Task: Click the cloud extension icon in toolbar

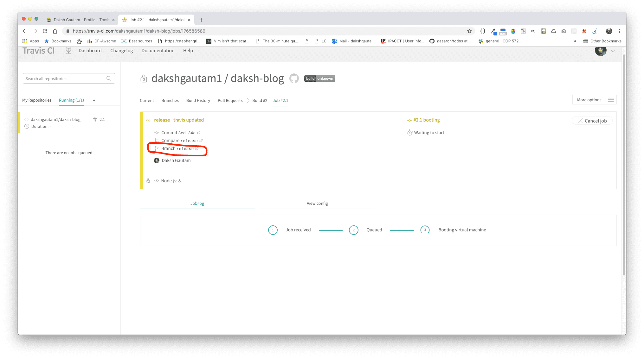Action: click(554, 31)
